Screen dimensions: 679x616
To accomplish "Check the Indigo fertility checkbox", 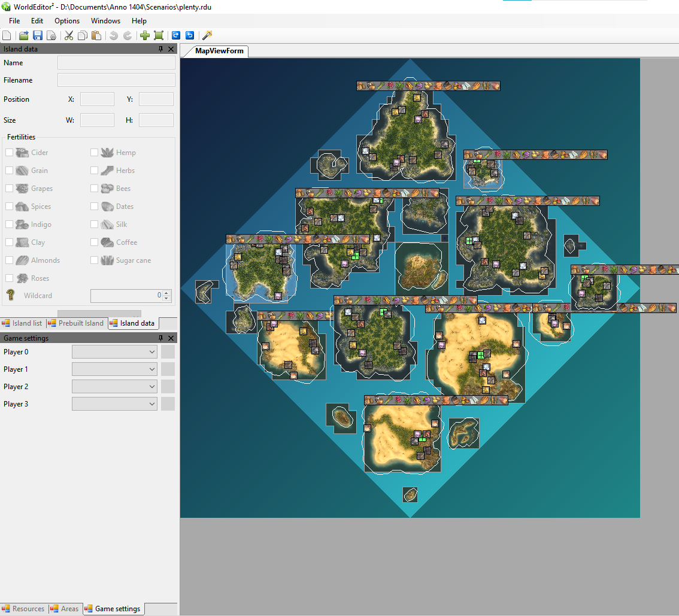I will coord(9,224).
